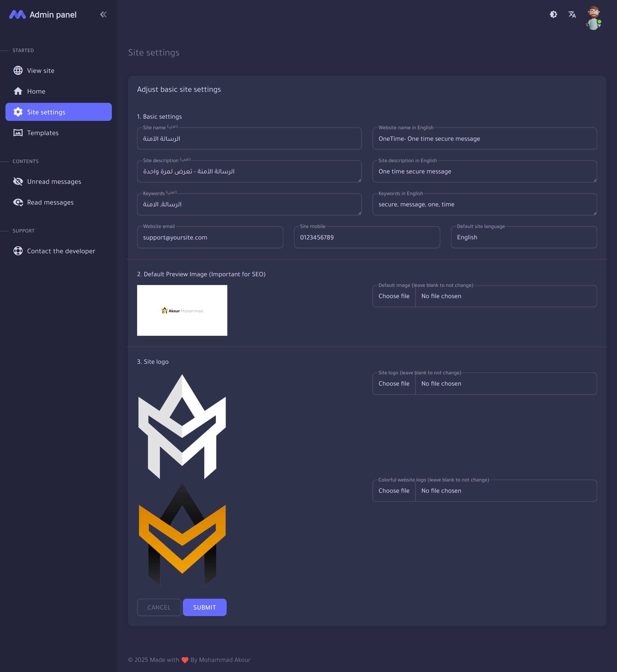Click the Website email input field
617x672 pixels.
pos(210,237)
